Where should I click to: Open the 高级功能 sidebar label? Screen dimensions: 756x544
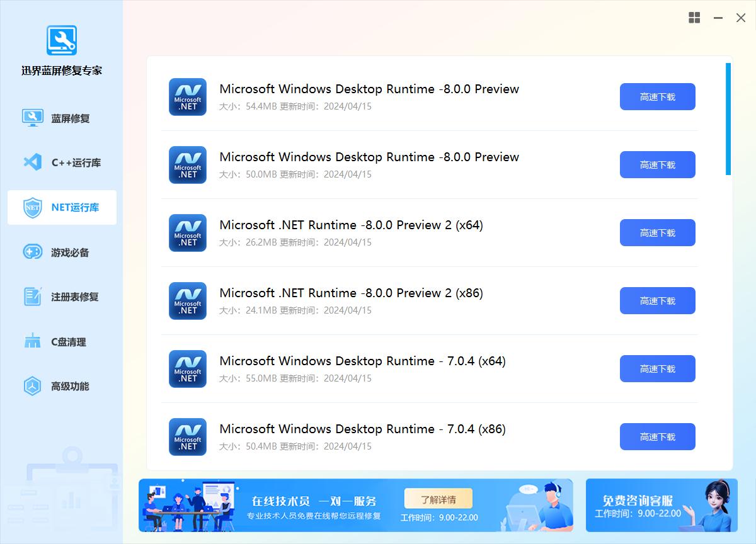[x=70, y=386]
